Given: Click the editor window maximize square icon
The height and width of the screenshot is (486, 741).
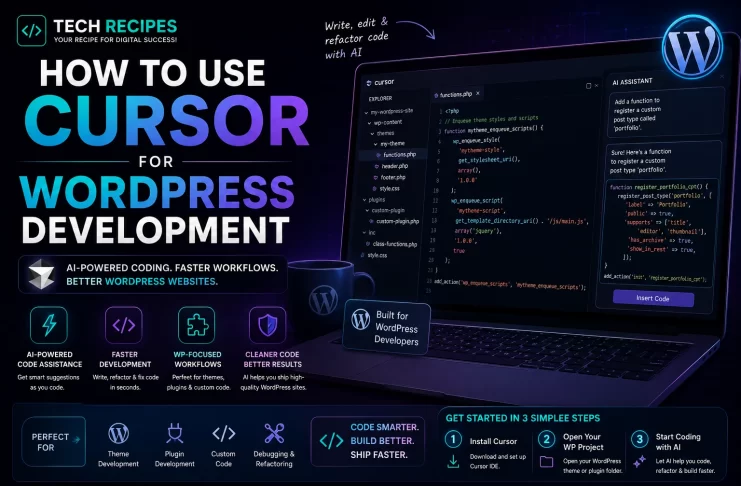Looking at the screenshot, I should tap(588, 86).
